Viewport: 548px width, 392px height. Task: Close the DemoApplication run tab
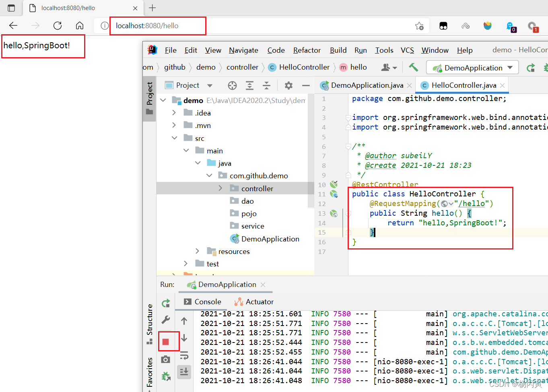pos(263,285)
